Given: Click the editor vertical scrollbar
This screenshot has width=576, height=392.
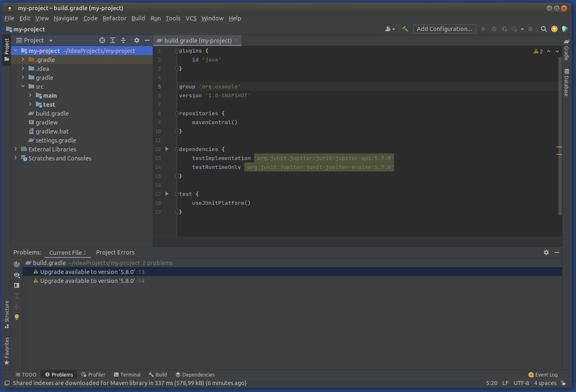Looking at the screenshot, I should 560,136.
